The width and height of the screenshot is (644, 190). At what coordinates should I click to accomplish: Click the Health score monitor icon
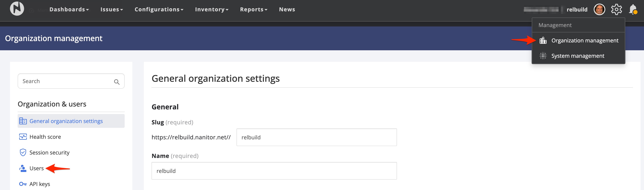23,137
